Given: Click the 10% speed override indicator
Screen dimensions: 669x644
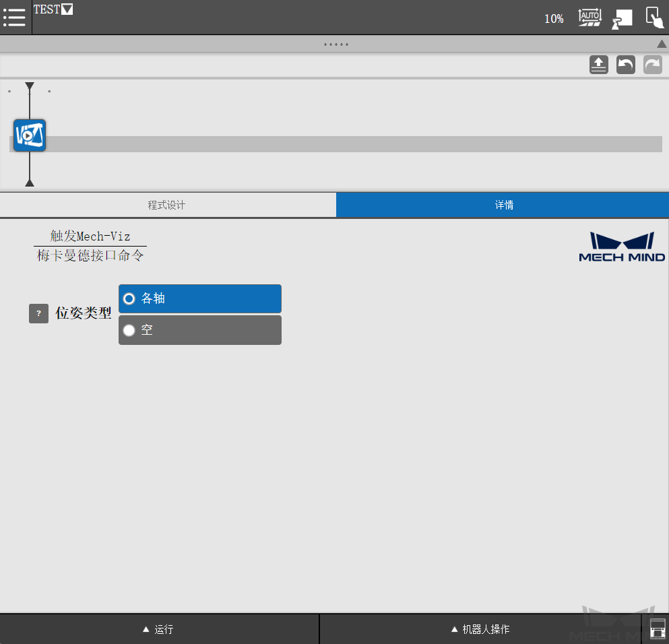Looking at the screenshot, I should click(553, 19).
